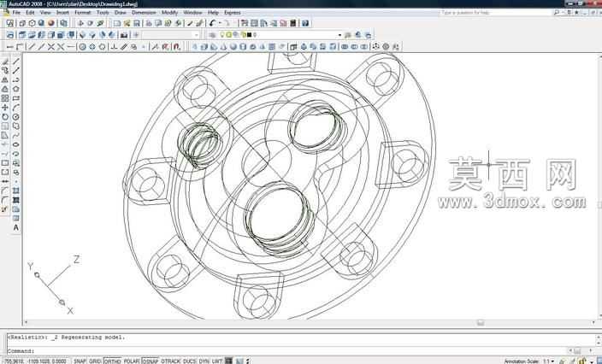
Task: Toggle GRID display in status bar
Action: [95, 361]
